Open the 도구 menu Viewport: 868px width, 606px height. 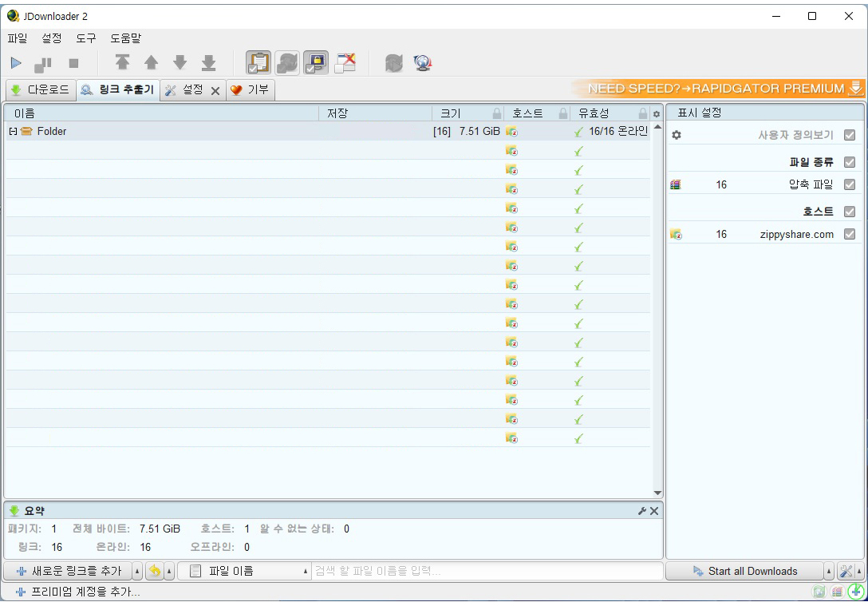click(x=85, y=38)
